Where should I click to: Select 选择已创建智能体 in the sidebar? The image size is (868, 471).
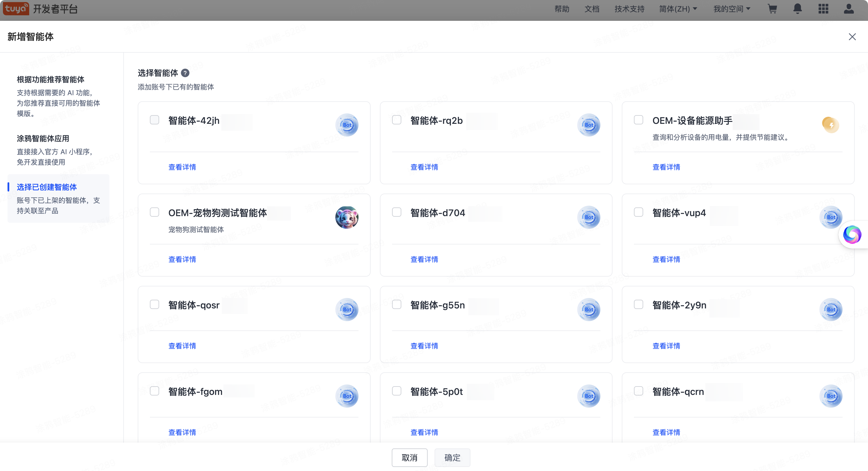pyautogui.click(x=47, y=187)
